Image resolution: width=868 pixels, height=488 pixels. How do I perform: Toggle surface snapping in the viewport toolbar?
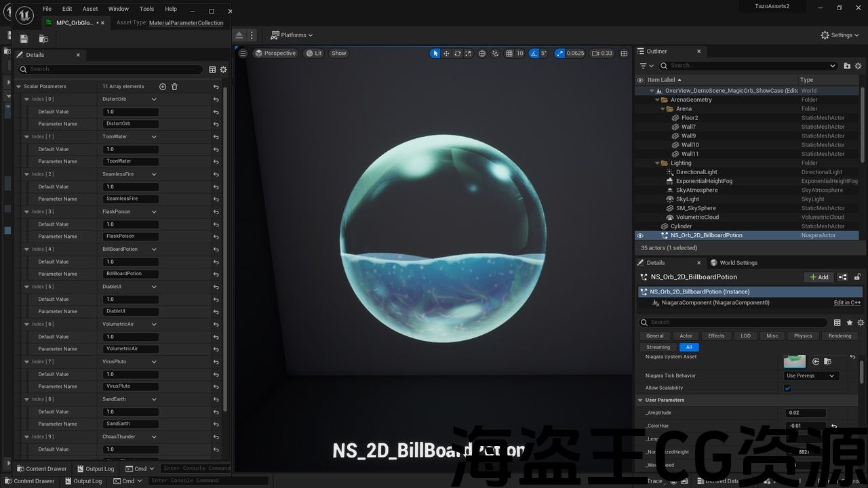point(495,54)
